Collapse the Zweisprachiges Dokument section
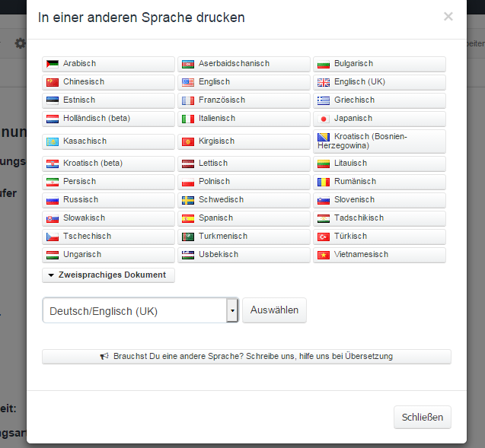485x448 pixels. [108, 275]
